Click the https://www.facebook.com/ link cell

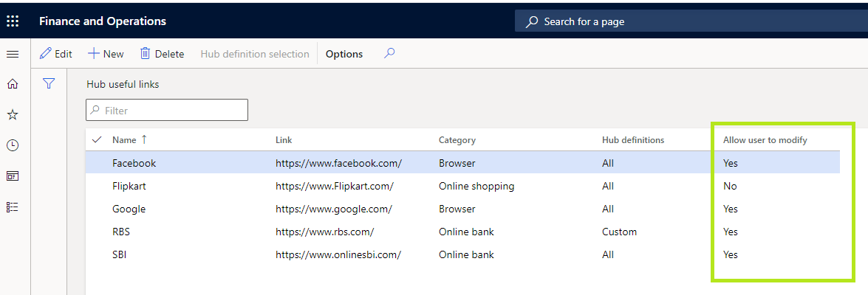[x=339, y=163]
